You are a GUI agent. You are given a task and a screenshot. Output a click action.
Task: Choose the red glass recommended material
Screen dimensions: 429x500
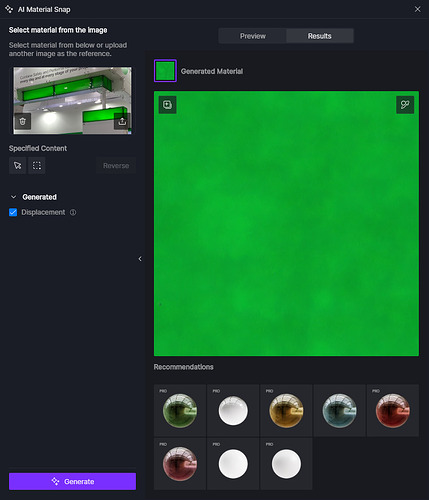(393, 410)
